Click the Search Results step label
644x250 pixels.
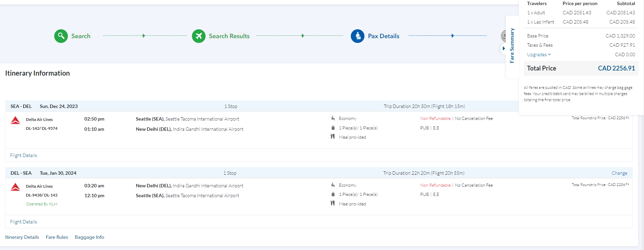tap(229, 36)
